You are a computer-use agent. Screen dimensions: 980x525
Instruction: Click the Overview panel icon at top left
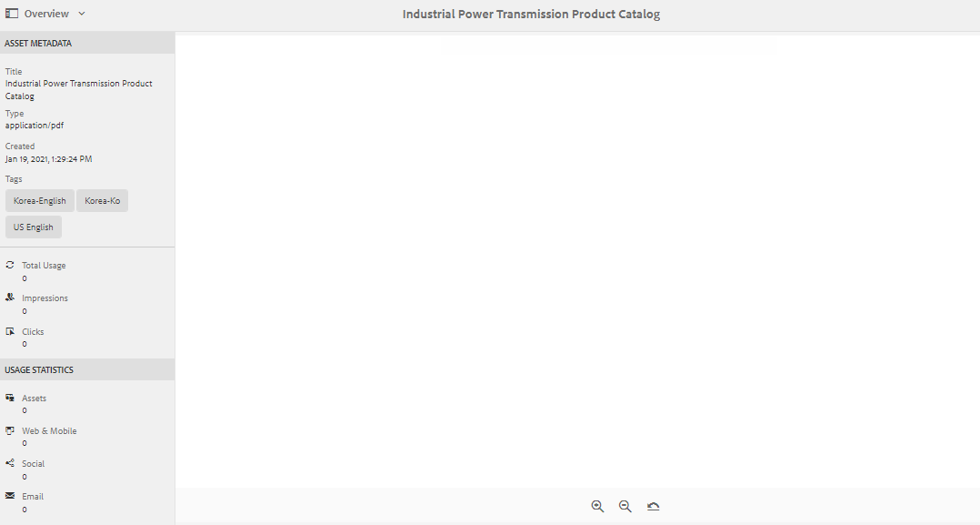(x=12, y=13)
